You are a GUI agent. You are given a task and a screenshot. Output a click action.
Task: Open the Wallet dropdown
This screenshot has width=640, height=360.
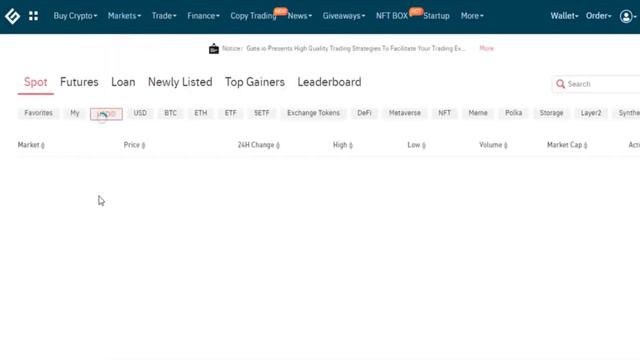tap(564, 16)
